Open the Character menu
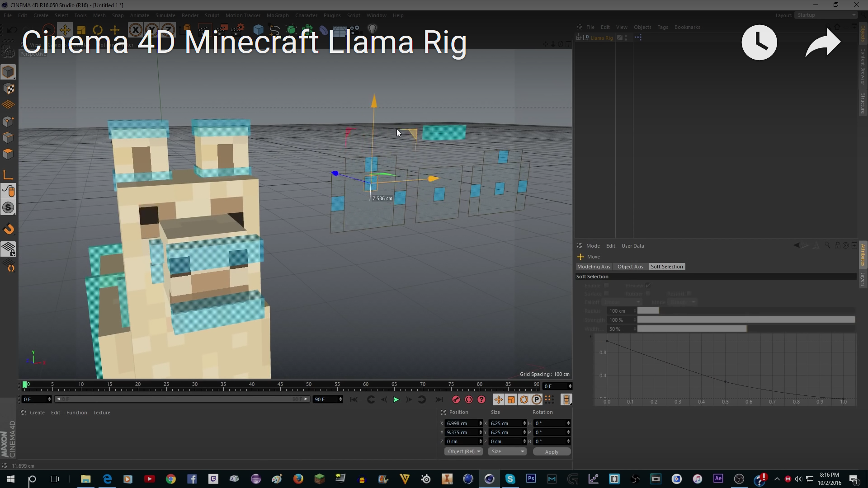Image resolution: width=868 pixels, height=488 pixels. click(306, 15)
